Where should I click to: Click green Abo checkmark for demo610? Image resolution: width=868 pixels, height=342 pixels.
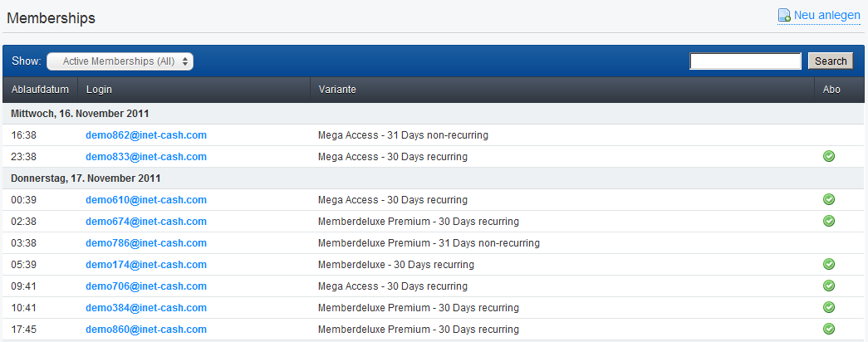(x=829, y=199)
